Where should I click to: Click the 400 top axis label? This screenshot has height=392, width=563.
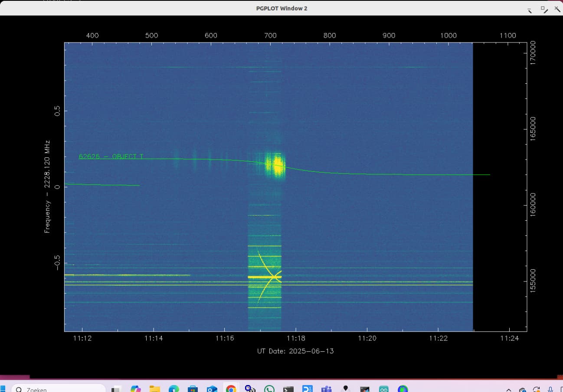(x=92, y=36)
